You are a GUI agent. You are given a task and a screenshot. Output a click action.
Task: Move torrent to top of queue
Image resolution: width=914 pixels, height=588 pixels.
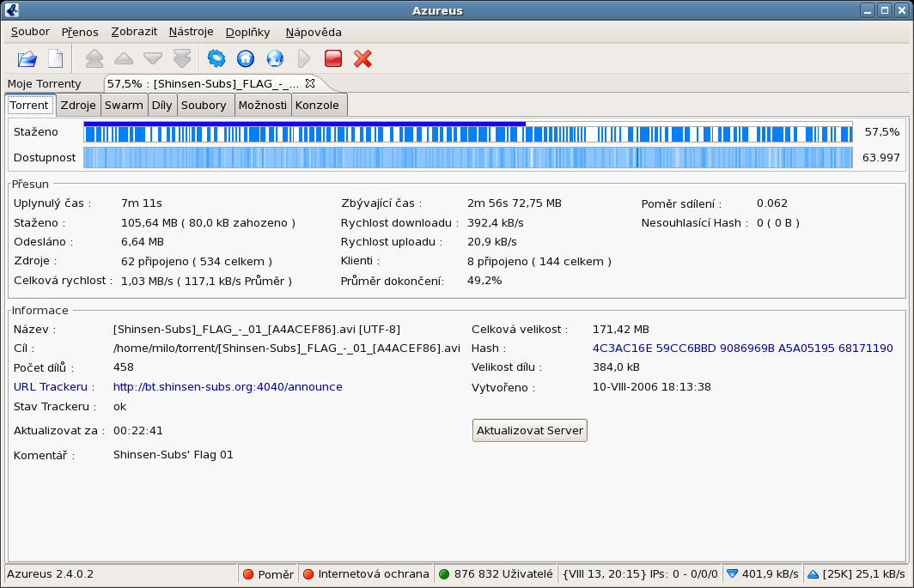point(94,59)
